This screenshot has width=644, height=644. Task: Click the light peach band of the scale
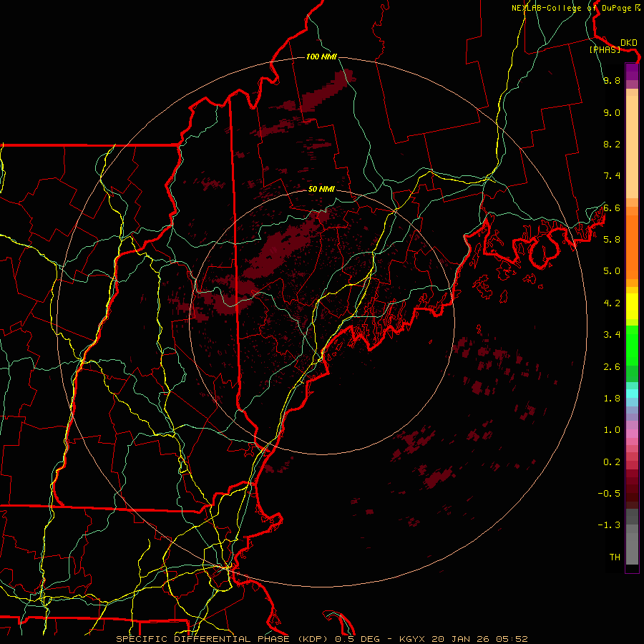click(632, 147)
